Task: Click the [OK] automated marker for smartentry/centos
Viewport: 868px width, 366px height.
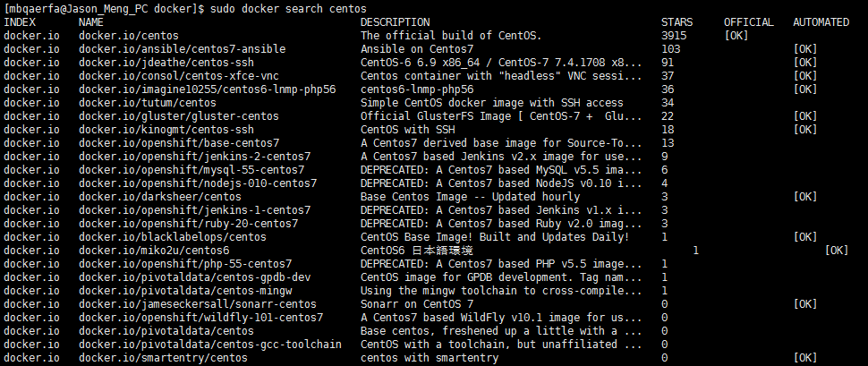Action: click(x=804, y=358)
